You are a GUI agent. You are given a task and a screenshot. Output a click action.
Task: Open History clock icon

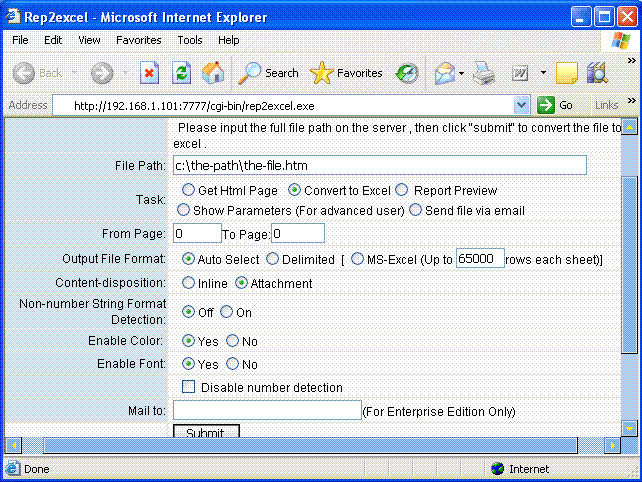(407, 73)
